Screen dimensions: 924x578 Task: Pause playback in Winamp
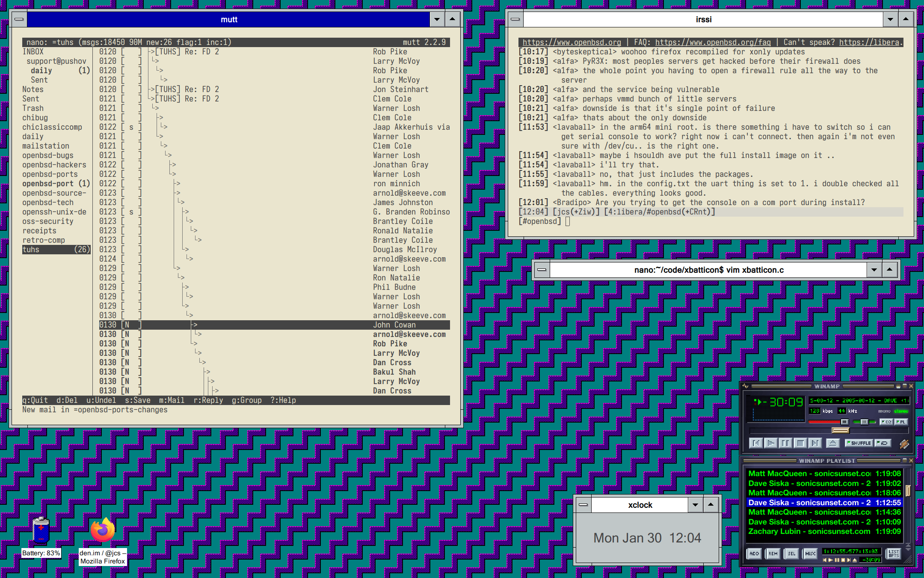pyautogui.click(x=785, y=443)
